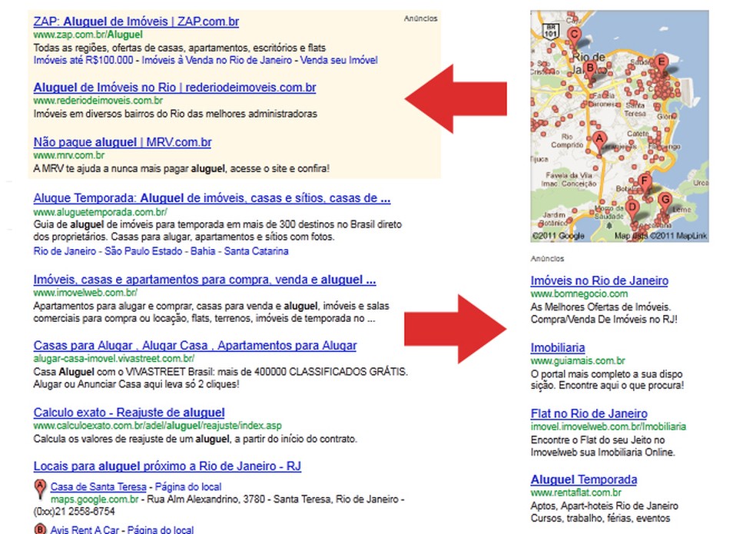This screenshot has width=756, height=534.
Task: Open the Santa Catarina sitelink
Action: (x=256, y=251)
